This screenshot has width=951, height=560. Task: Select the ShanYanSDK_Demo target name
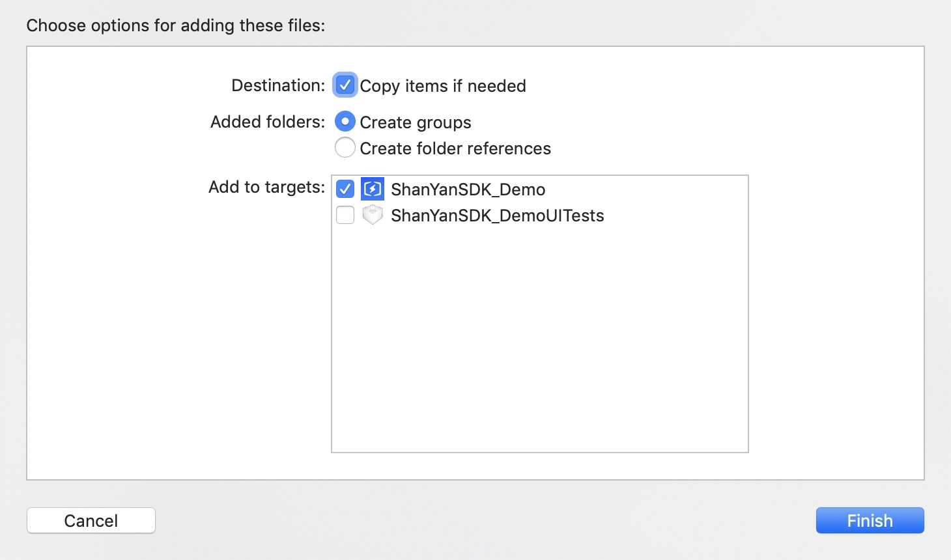coord(468,189)
